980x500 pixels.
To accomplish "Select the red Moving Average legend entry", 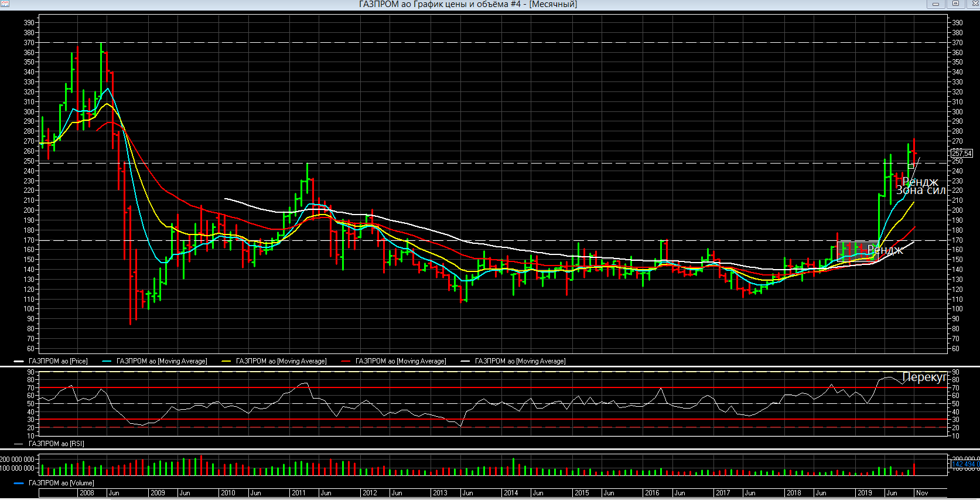I will tap(394, 361).
